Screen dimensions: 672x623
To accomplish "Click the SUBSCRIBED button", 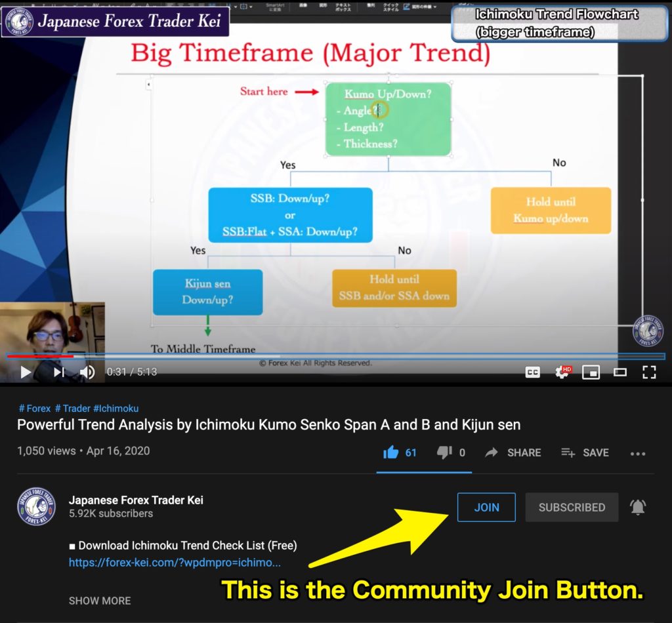I will (x=572, y=508).
